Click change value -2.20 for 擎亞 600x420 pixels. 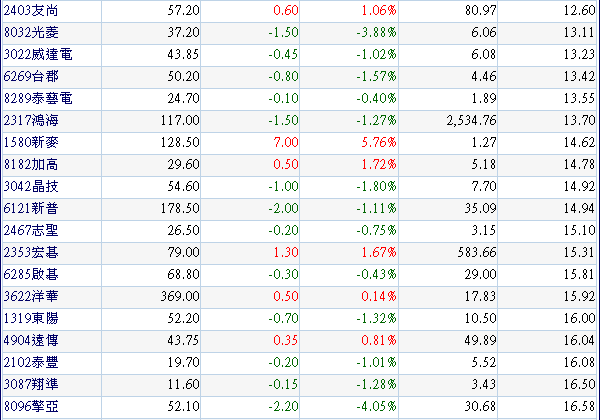[284, 406]
